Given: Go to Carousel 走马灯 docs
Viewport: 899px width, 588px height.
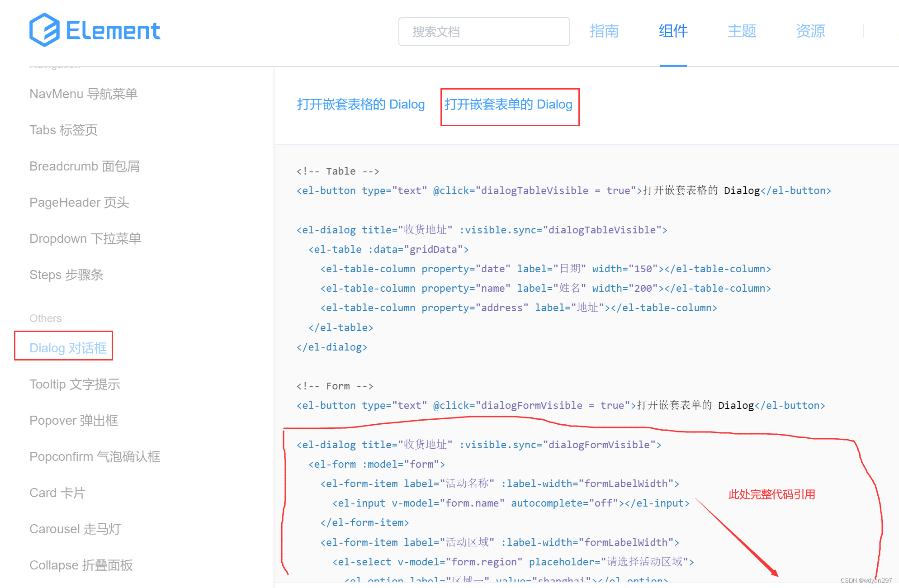Looking at the screenshot, I should tap(76, 529).
